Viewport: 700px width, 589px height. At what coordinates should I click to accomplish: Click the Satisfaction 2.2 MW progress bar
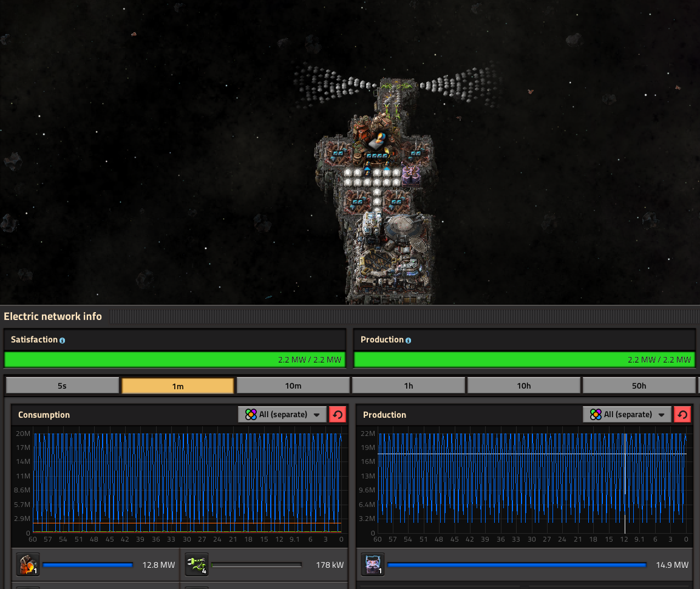175,359
